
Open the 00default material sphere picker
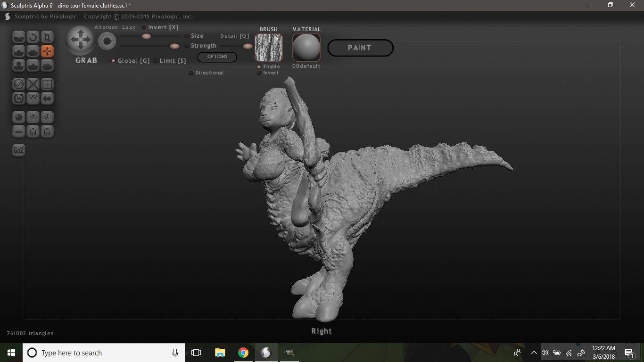pos(306,48)
